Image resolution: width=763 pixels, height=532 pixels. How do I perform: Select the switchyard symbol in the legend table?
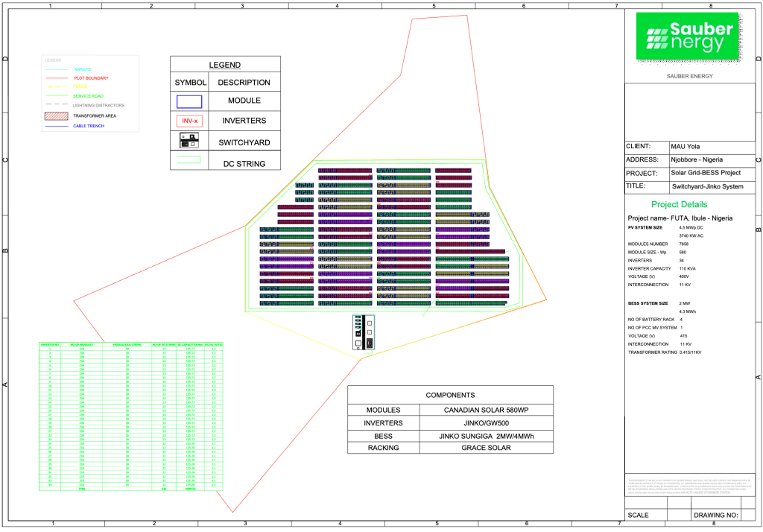pos(189,141)
